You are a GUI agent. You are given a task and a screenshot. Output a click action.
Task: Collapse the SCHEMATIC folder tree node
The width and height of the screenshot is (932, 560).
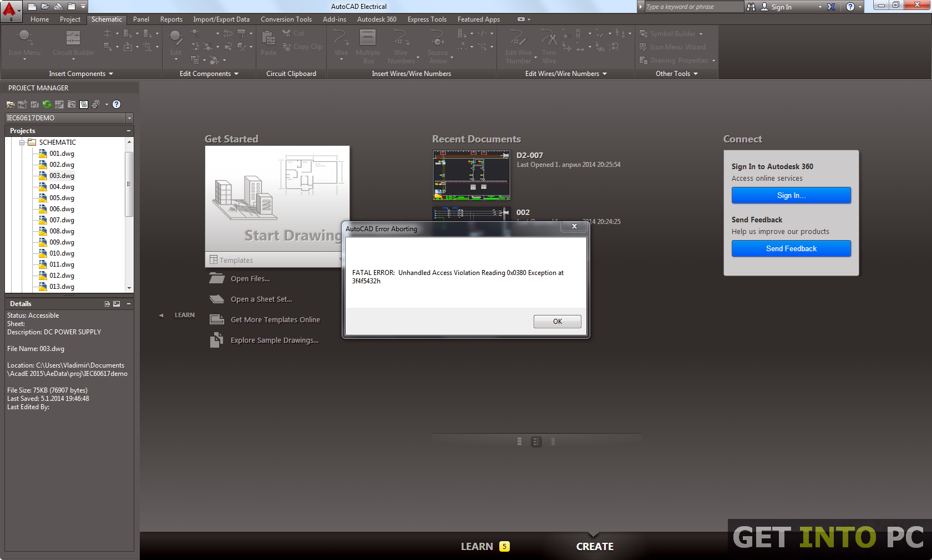22,142
